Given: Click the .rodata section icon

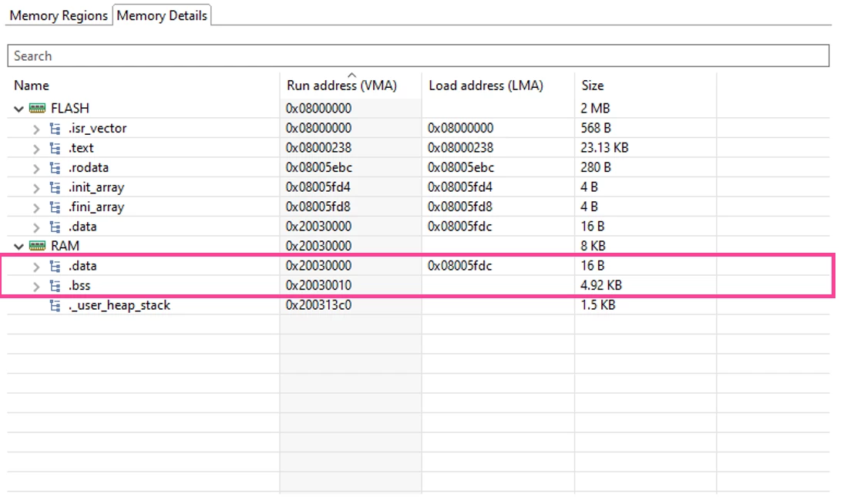Looking at the screenshot, I should tap(55, 168).
